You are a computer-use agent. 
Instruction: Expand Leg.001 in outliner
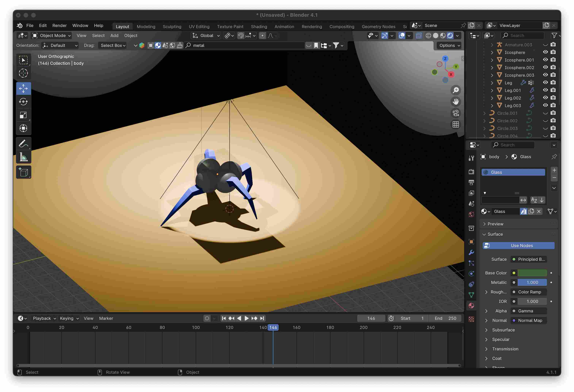click(492, 90)
